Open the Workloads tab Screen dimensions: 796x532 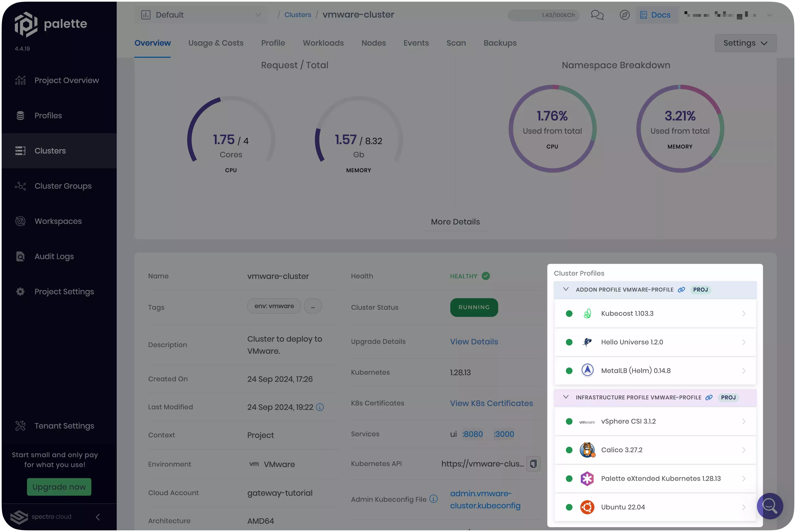point(323,43)
